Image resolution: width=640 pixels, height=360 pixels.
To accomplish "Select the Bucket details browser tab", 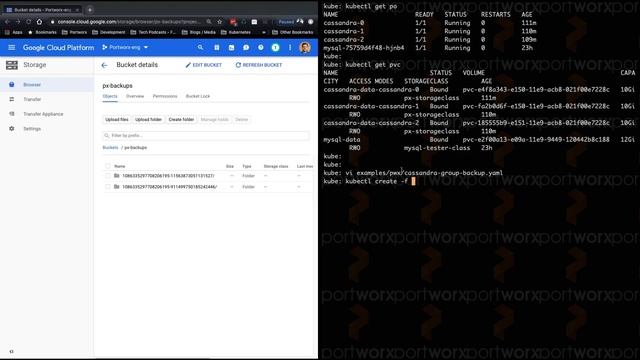I will pos(42,9).
